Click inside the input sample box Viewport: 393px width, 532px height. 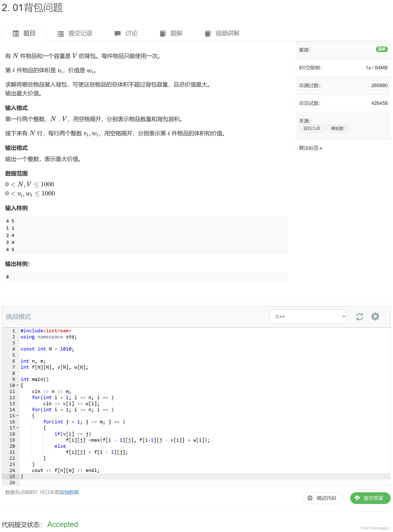146,235
